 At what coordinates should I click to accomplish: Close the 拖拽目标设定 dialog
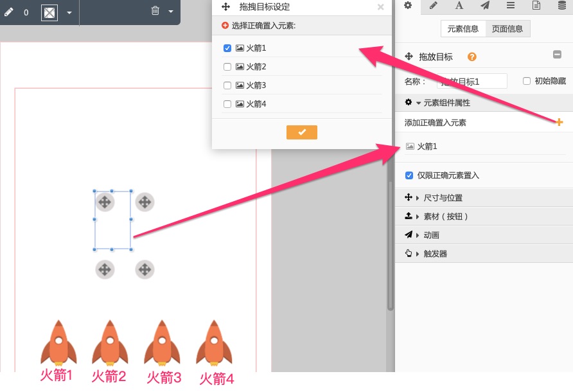click(380, 7)
